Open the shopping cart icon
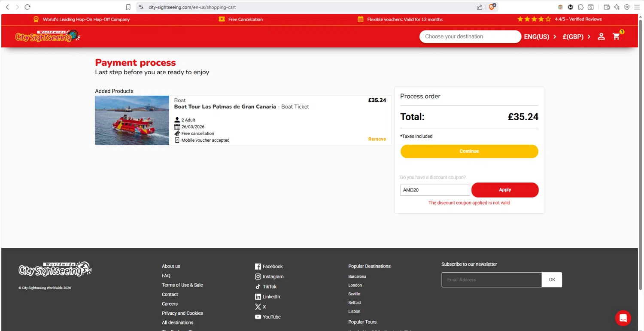Screen dimensions: 644x331 pyautogui.click(x=617, y=36)
